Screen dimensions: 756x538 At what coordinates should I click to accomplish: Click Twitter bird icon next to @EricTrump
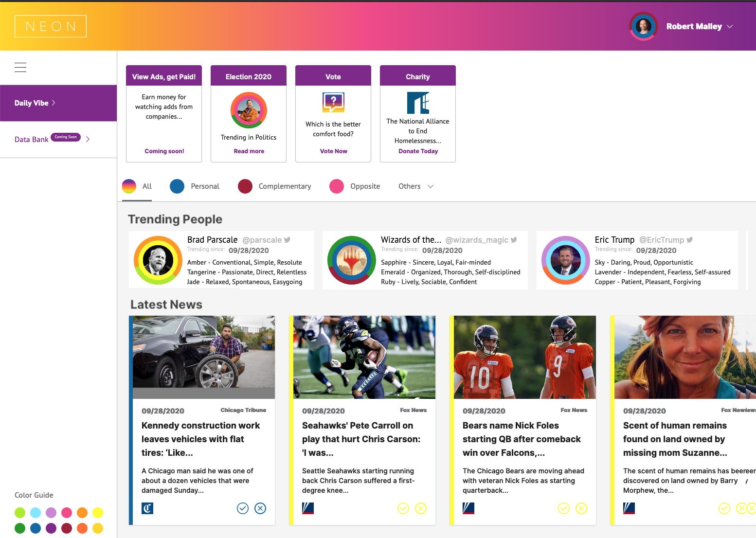click(x=690, y=240)
